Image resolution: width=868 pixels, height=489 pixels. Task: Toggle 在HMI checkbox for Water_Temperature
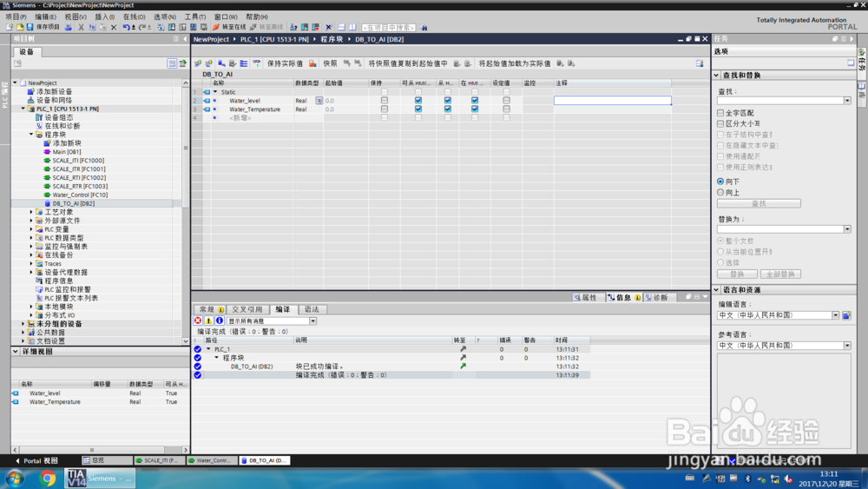[x=475, y=109]
